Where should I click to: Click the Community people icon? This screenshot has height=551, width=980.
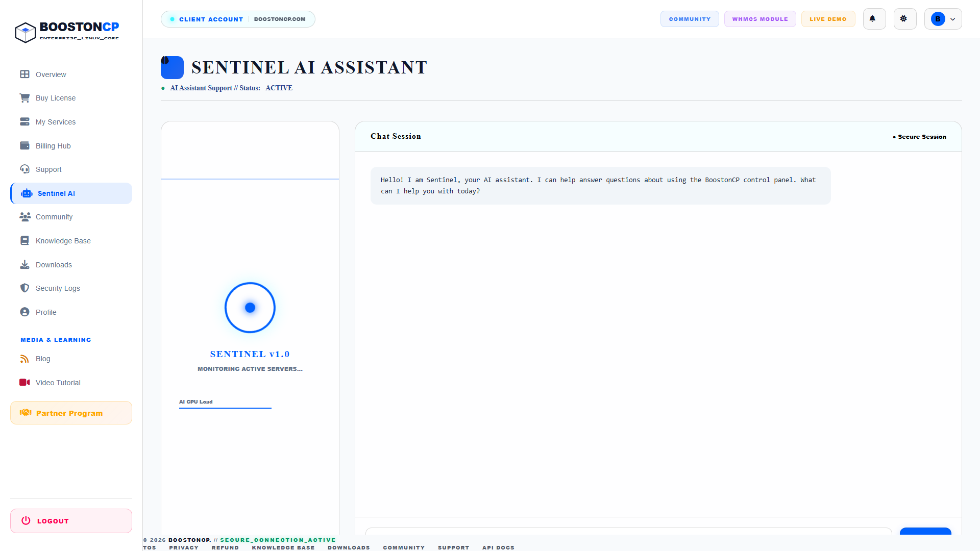25,217
